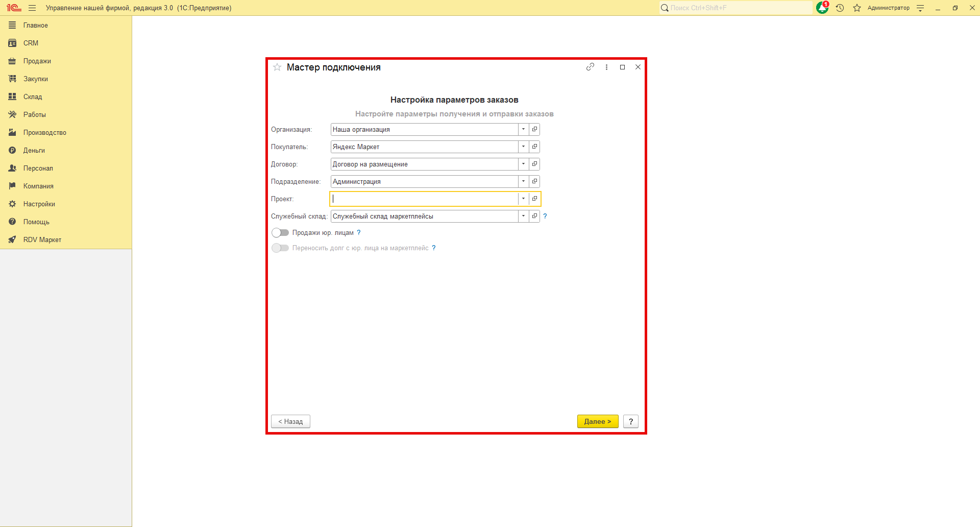The width and height of the screenshot is (980, 527).
Task: Go back with the Назад button
Action: click(290, 421)
